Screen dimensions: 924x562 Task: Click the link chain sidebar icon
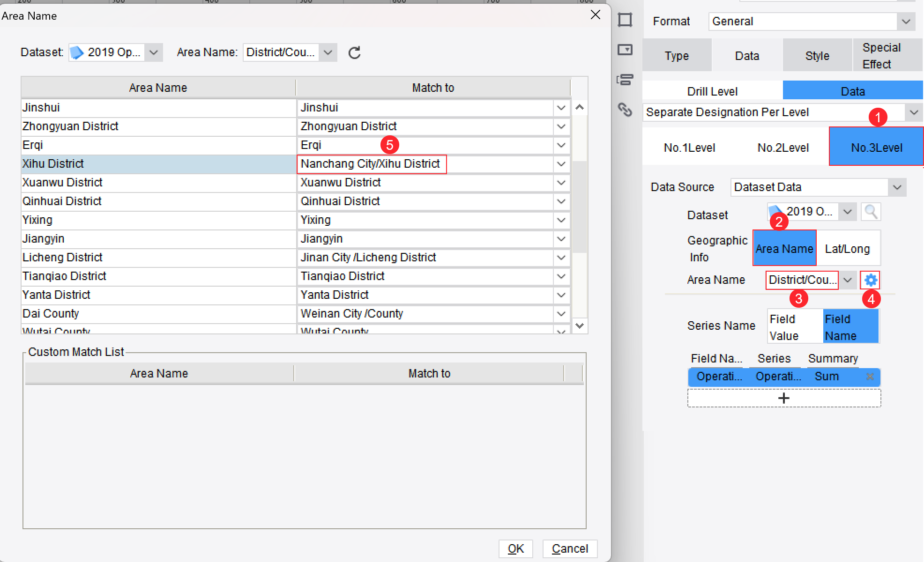click(625, 110)
